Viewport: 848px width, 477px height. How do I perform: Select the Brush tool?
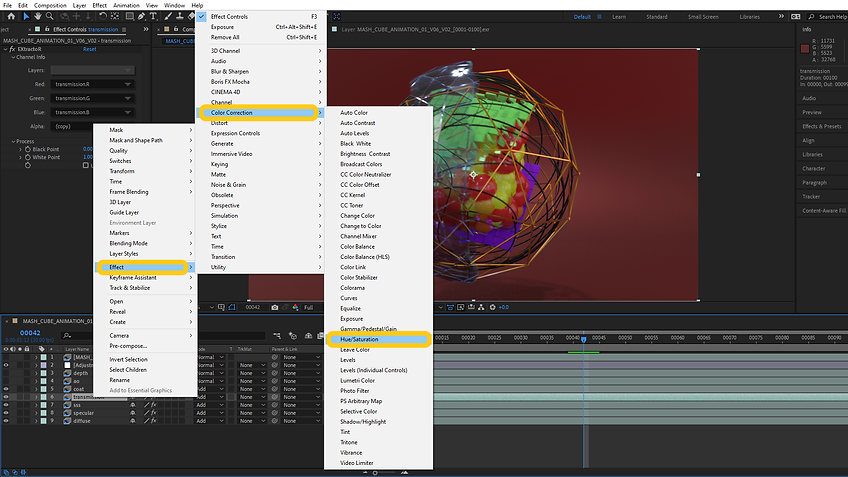tap(168, 16)
